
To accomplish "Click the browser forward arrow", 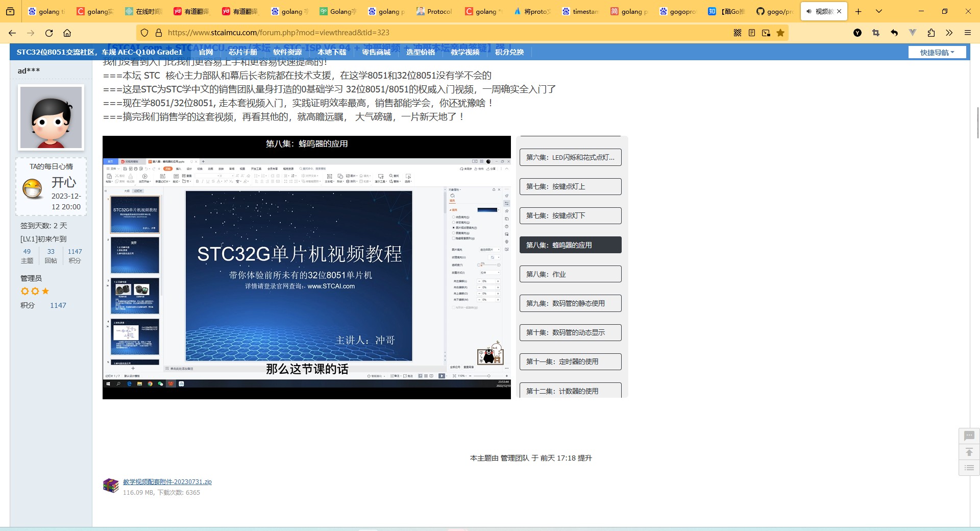I will [x=31, y=33].
